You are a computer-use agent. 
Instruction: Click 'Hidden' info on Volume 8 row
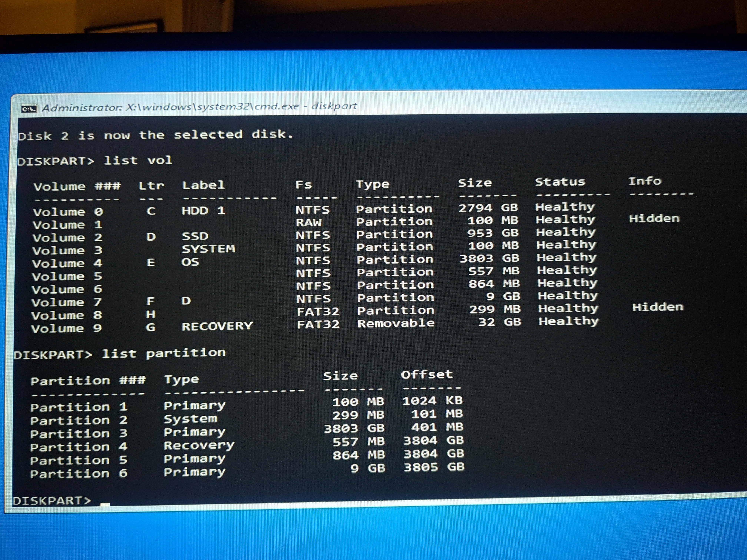click(x=658, y=307)
